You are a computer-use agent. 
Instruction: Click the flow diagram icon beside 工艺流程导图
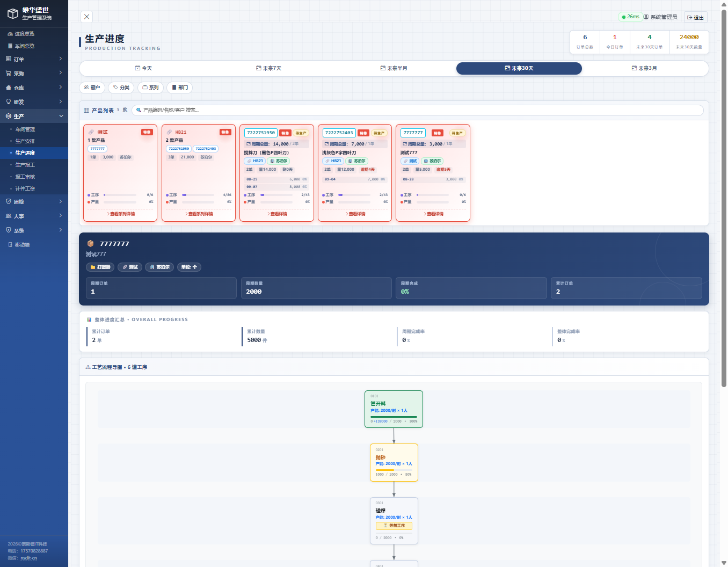point(88,367)
